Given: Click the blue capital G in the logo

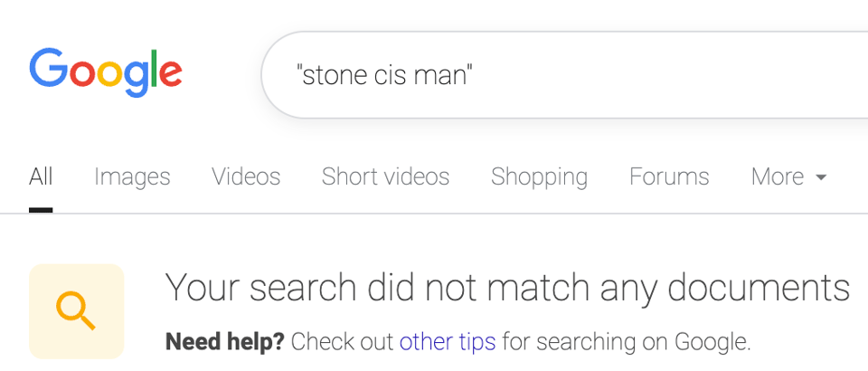Looking at the screenshot, I should click(x=48, y=68).
